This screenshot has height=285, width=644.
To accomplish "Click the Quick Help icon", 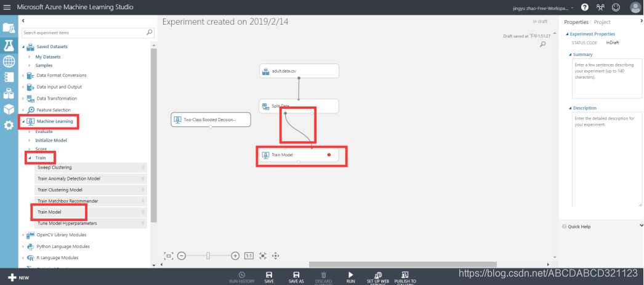I will click(564, 227).
